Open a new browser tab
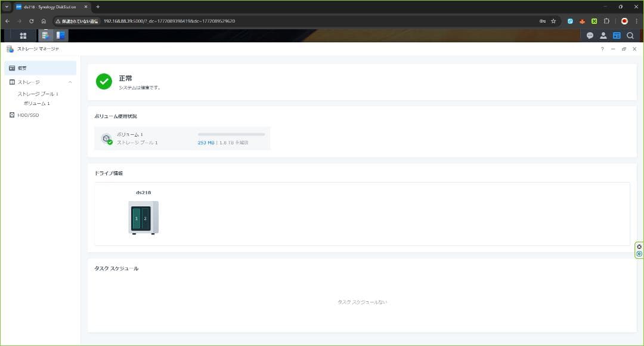 point(98,7)
